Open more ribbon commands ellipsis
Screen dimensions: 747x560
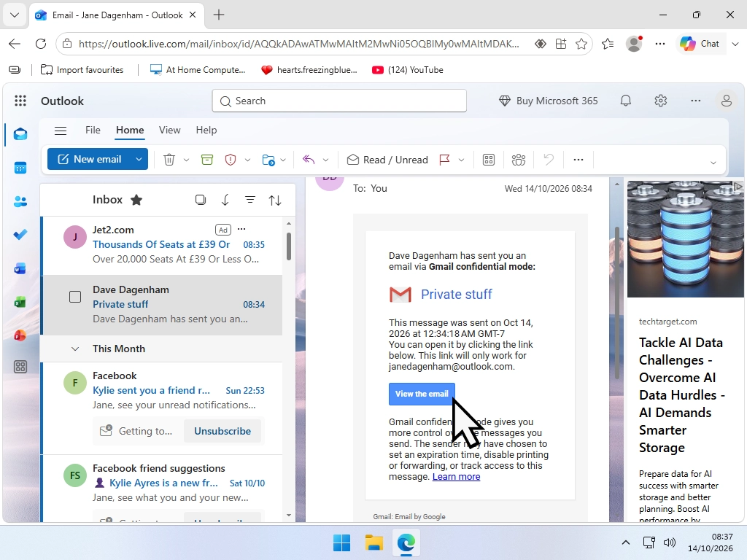[578, 160]
